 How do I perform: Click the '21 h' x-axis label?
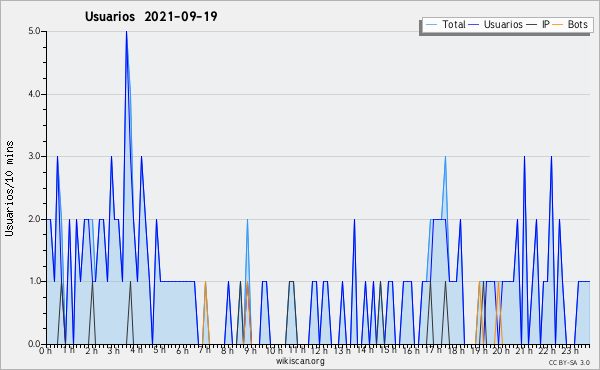point(525,351)
